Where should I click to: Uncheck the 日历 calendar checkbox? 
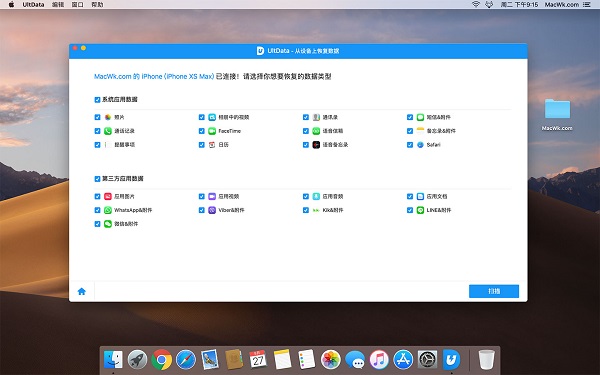(x=202, y=145)
